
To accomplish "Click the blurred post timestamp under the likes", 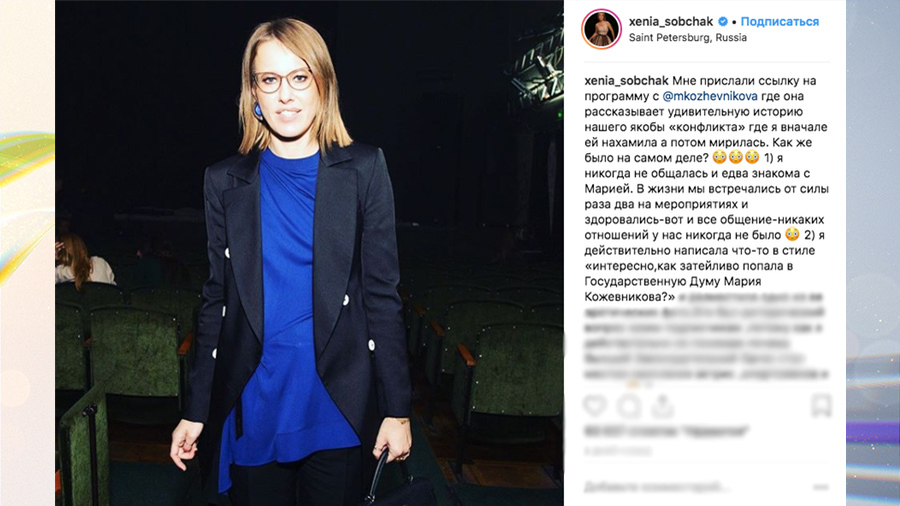I will tap(618, 451).
